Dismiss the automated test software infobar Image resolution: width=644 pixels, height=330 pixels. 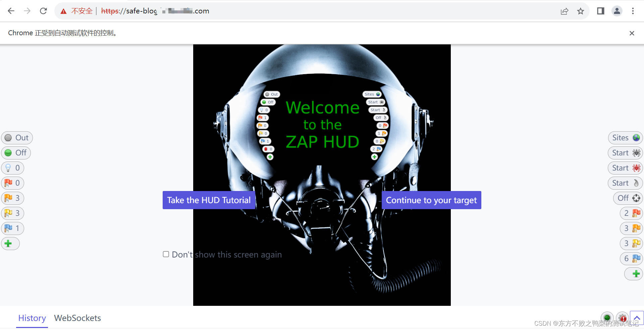click(x=632, y=33)
